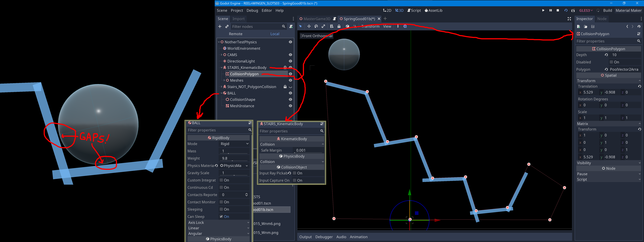This screenshot has width=644, height=242.
Task: Choose the Scale Mode tool
Action: point(323,26)
